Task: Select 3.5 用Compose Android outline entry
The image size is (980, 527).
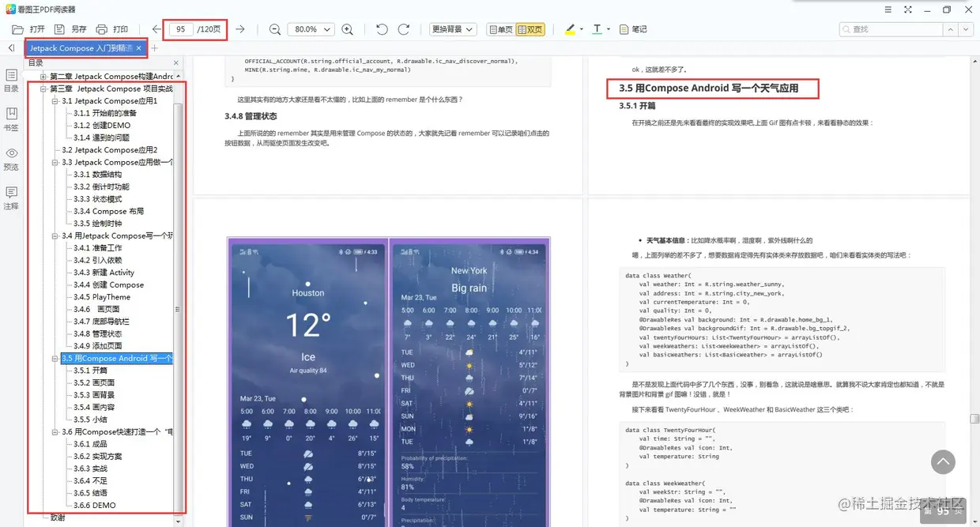Action: [117, 358]
